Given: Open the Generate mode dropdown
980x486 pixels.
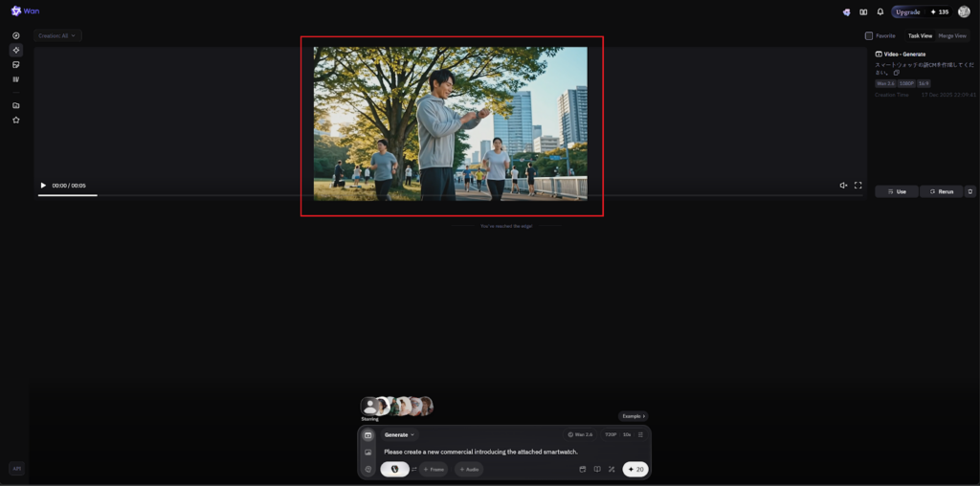Looking at the screenshot, I should coord(399,434).
